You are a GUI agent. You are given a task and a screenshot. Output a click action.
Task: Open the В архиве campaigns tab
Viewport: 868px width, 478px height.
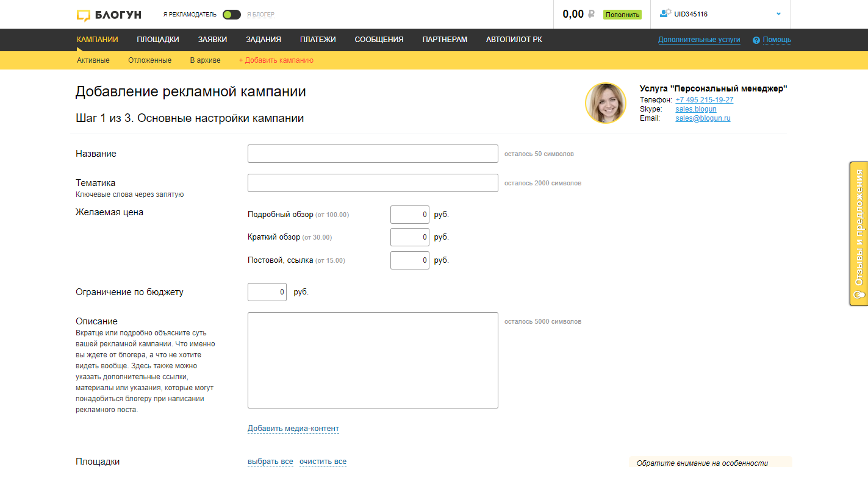click(x=205, y=60)
